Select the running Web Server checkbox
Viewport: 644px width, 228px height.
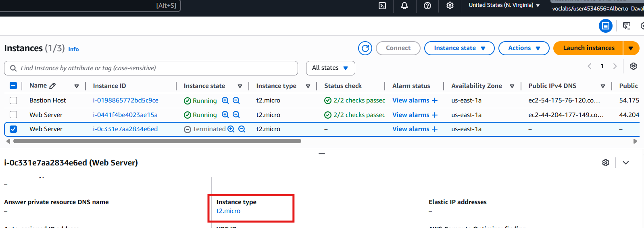(13, 115)
